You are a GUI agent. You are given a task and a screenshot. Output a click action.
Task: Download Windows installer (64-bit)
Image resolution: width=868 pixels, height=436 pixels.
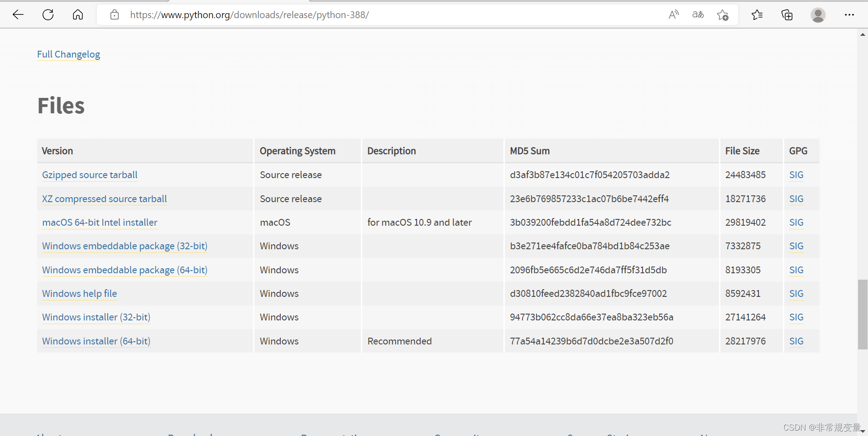(x=96, y=341)
